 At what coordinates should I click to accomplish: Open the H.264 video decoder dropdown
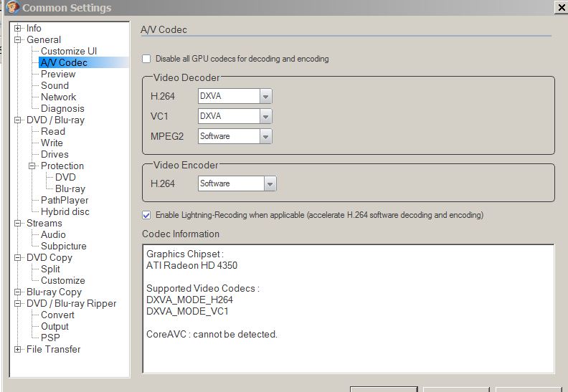tap(266, 96)
